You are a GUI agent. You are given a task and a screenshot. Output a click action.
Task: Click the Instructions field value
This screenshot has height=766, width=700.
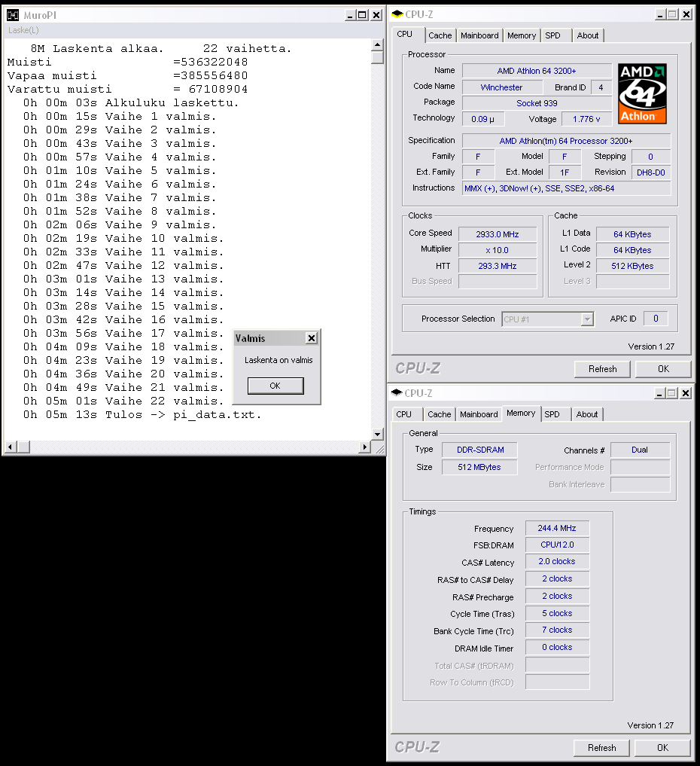click(x=566, y=188)
